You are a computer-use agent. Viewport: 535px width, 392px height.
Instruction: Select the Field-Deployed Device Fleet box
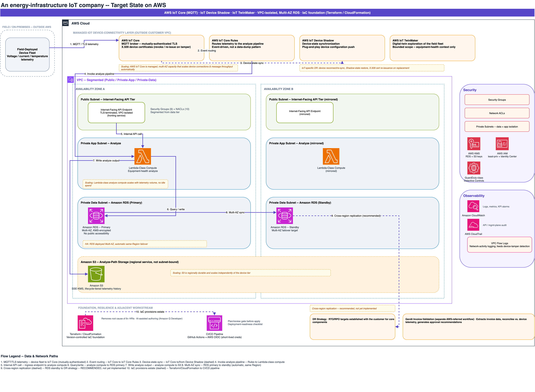(27, 54)
